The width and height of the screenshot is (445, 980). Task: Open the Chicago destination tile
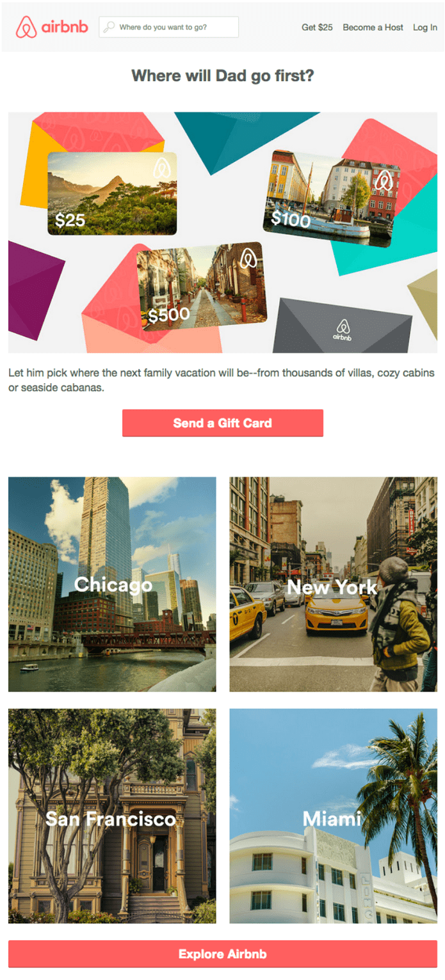tap(112, 584)
